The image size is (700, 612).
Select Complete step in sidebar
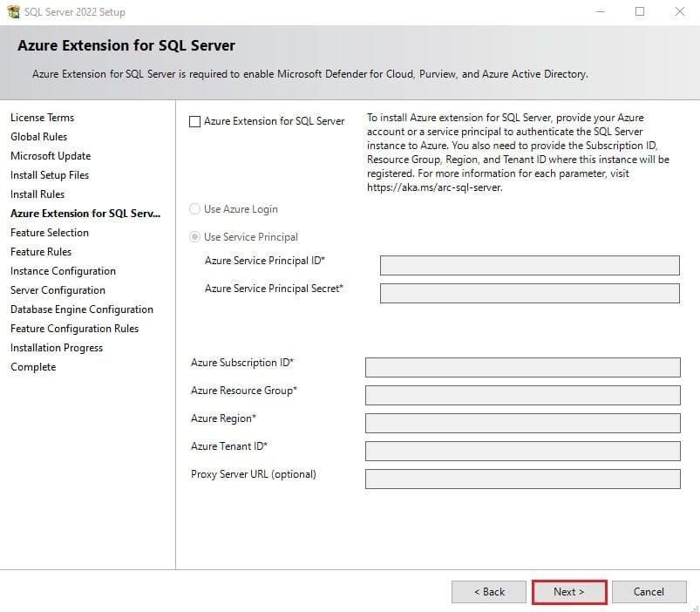(33, 367)
